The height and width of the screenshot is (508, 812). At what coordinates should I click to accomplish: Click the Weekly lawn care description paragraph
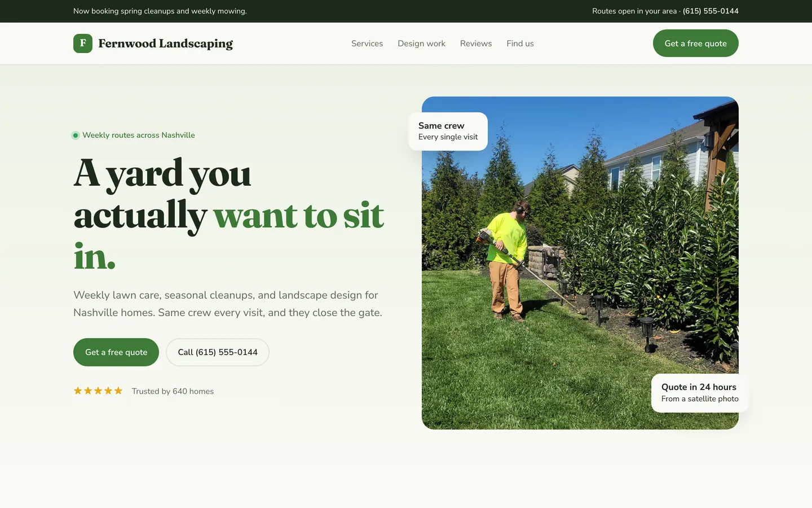(228, 304)
